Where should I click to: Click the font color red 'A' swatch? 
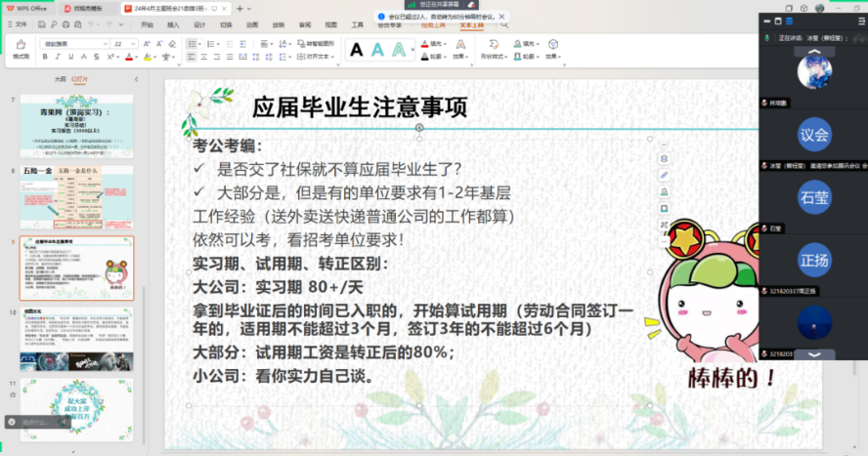pyautogui.click(x=129, y=57)
